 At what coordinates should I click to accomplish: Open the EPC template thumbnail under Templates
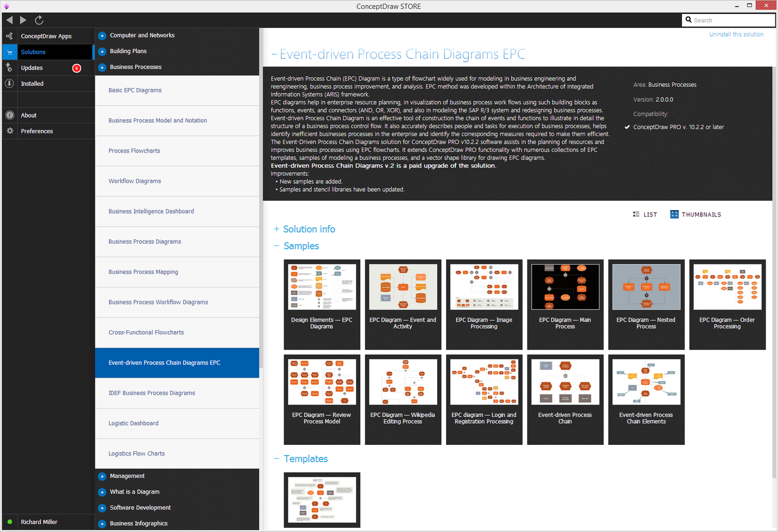pos(322,500)
